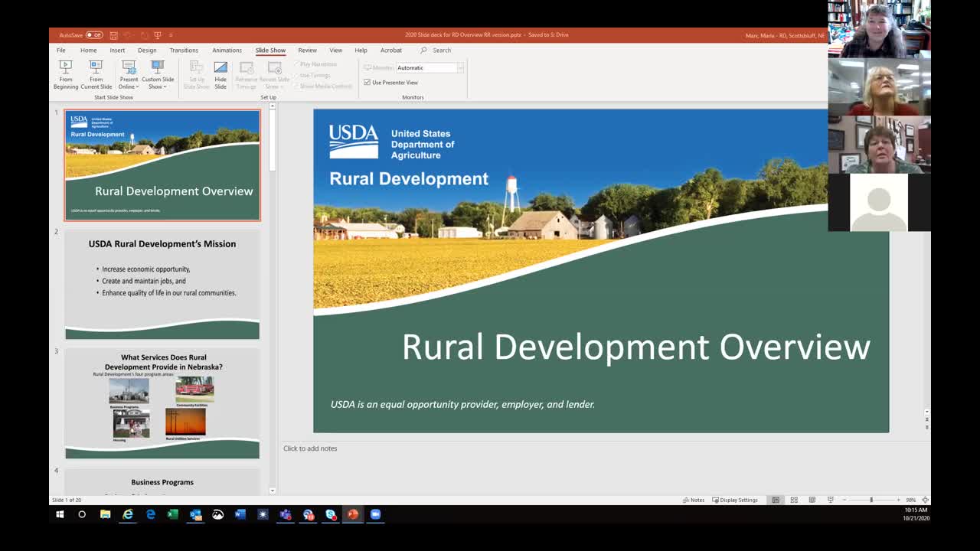Open Word from taskbar
Image resolution: width=980 pixels, height=551 pixels.
coord(240,514)
